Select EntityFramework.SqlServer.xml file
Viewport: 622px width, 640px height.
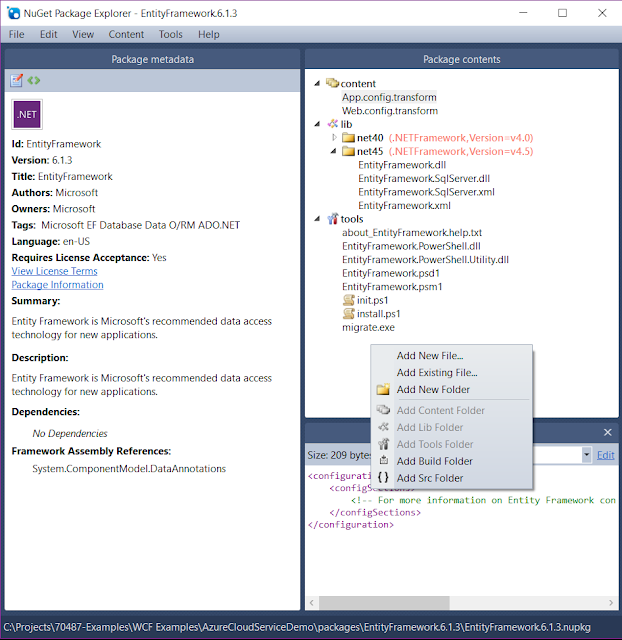(426, 192)
